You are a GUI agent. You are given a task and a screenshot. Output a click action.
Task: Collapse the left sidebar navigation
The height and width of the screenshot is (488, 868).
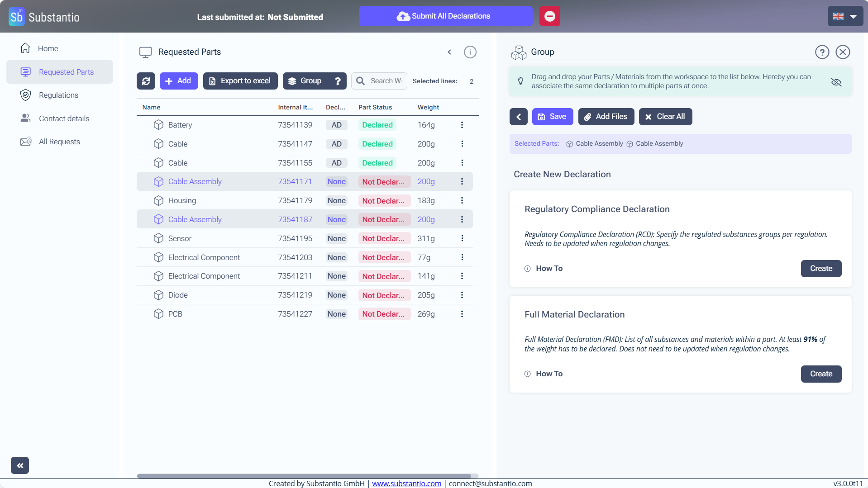click(20, 465)
